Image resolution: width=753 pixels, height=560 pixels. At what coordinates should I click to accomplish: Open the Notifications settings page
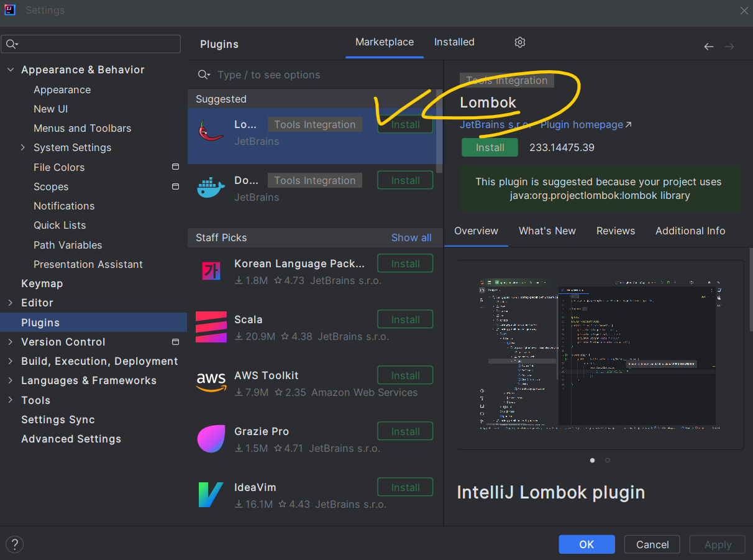tap(64, 206)
